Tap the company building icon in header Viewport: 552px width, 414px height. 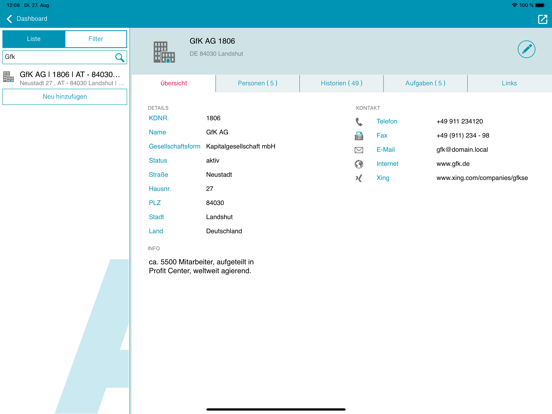point(164,52)
